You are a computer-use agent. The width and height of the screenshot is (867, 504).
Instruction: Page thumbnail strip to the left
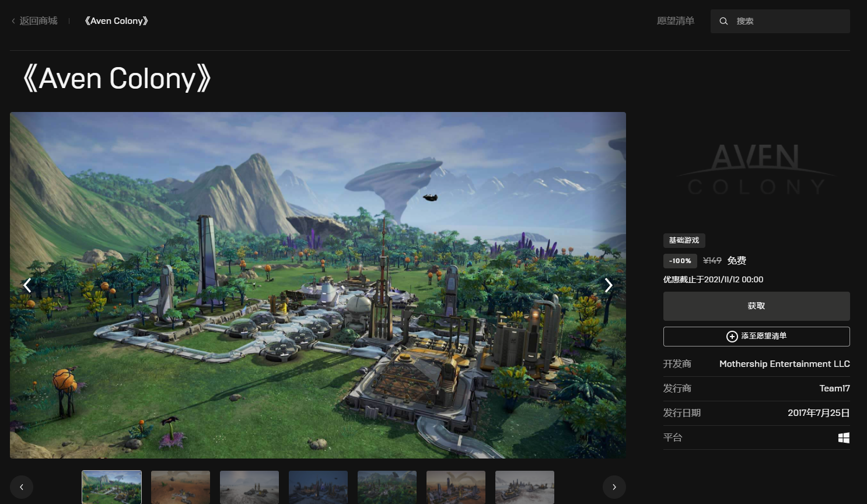coord(22,487)
